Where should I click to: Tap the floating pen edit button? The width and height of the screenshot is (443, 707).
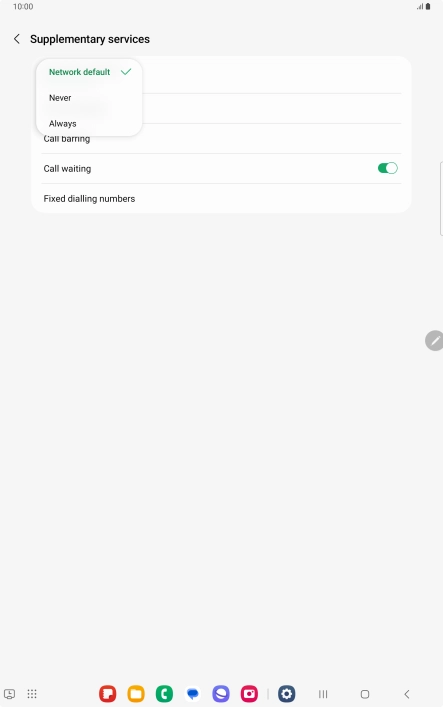coord(434,340)
